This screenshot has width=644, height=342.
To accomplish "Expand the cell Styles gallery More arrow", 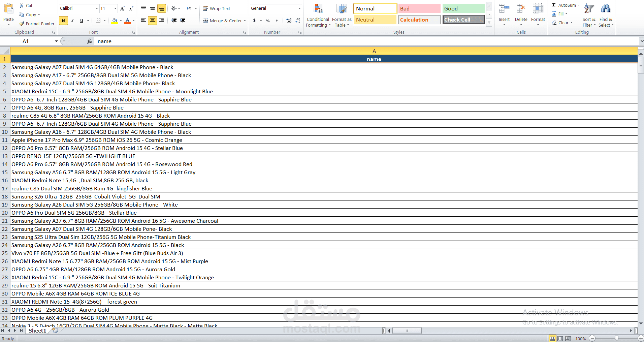I will pyautogui.click(x=489, y=23).
